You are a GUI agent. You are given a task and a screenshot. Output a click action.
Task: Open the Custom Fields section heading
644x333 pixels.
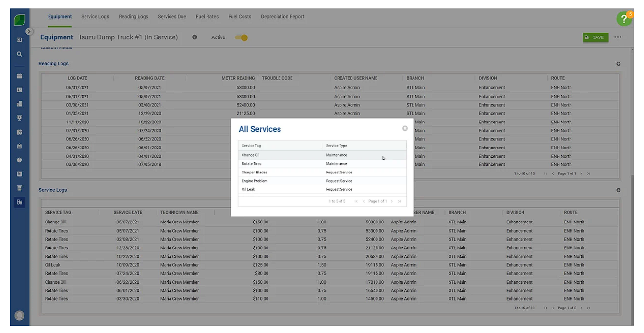click(x=56, y=48)
